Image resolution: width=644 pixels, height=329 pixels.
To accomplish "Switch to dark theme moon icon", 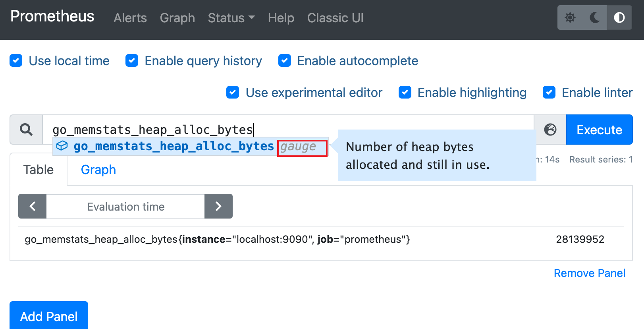I will [x=595, y=17].
